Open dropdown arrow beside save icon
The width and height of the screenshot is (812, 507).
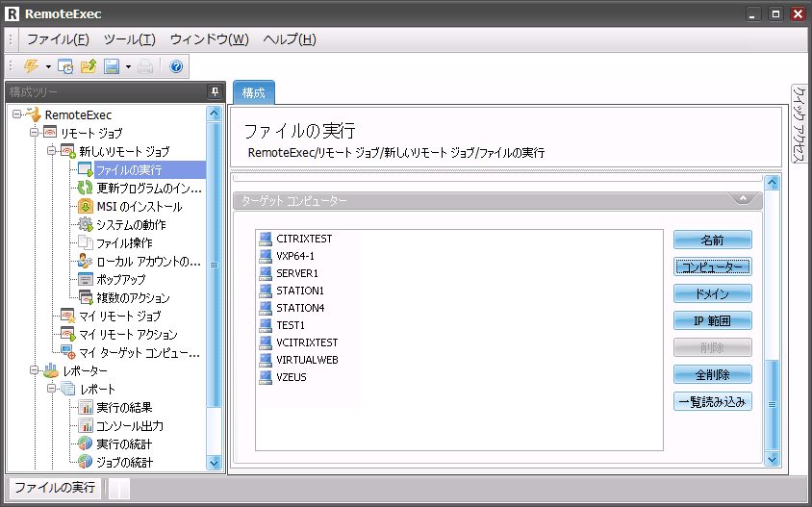(128, 66)
